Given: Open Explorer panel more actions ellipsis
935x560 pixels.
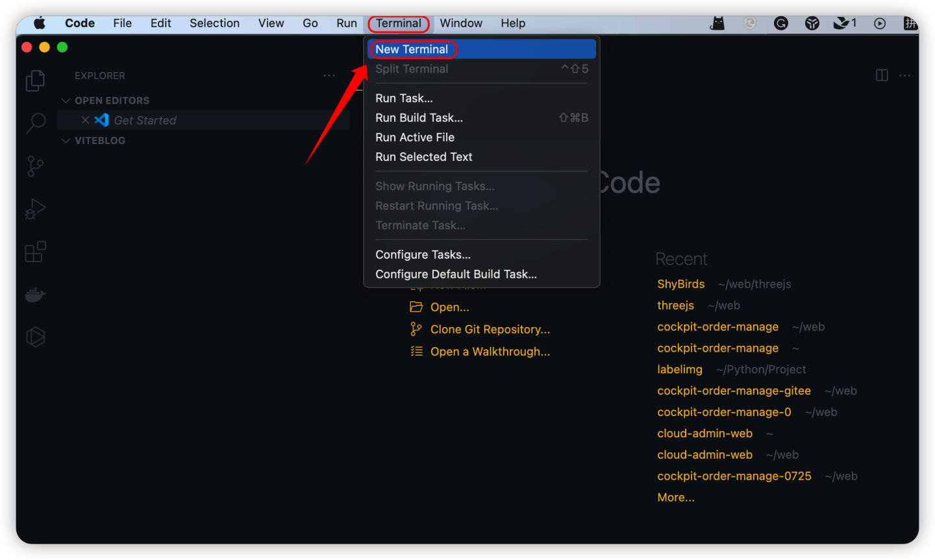Looking at the screenshot, I should click(x=329, y=75).
